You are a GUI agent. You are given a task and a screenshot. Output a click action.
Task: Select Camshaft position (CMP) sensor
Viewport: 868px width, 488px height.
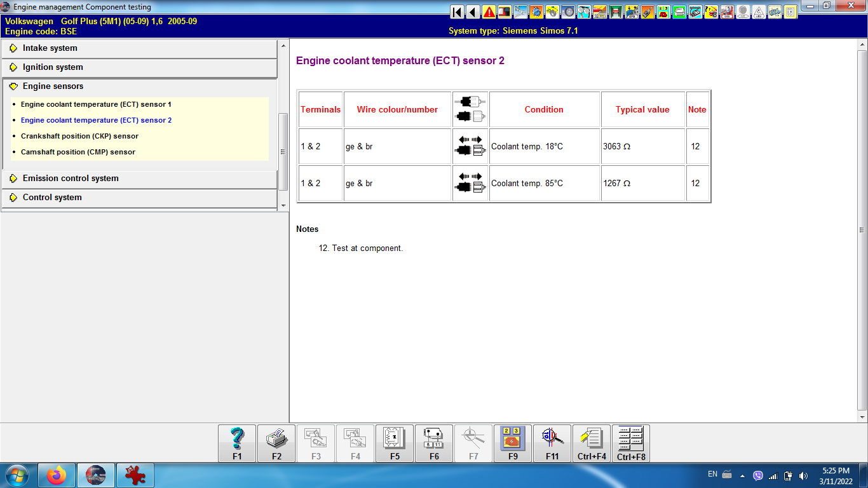point(78,152)
